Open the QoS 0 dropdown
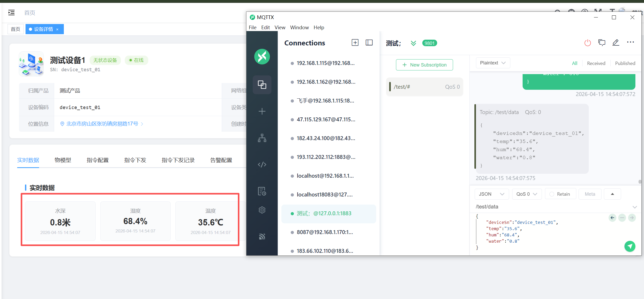 (x=527, y=194)
